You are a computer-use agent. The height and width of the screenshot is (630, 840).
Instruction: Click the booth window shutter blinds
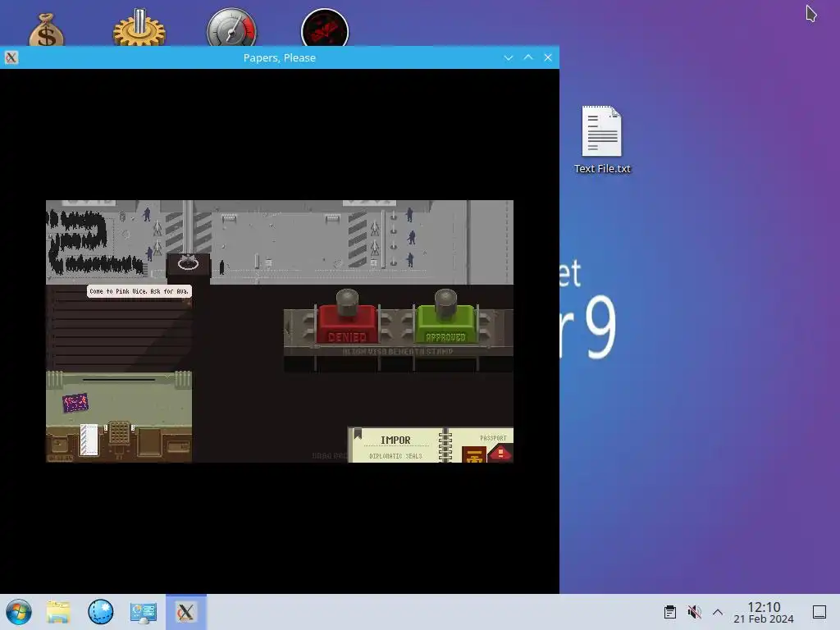[x=119, y=328]
